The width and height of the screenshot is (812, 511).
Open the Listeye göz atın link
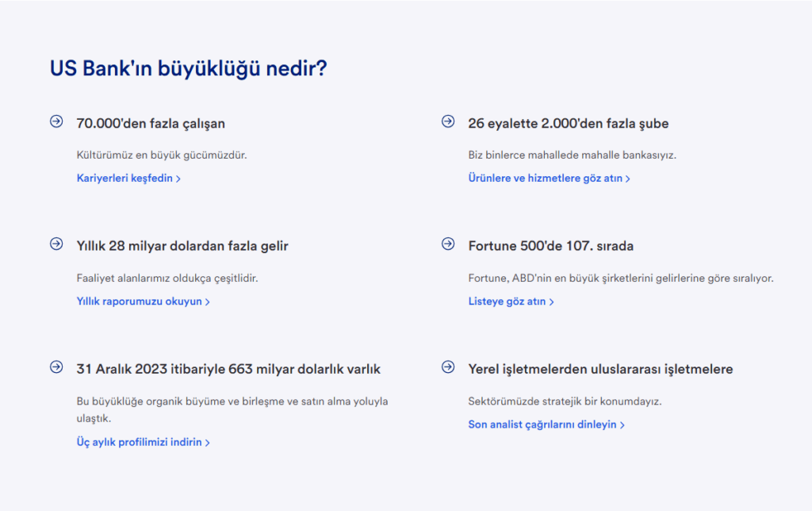tap(511, 302)
